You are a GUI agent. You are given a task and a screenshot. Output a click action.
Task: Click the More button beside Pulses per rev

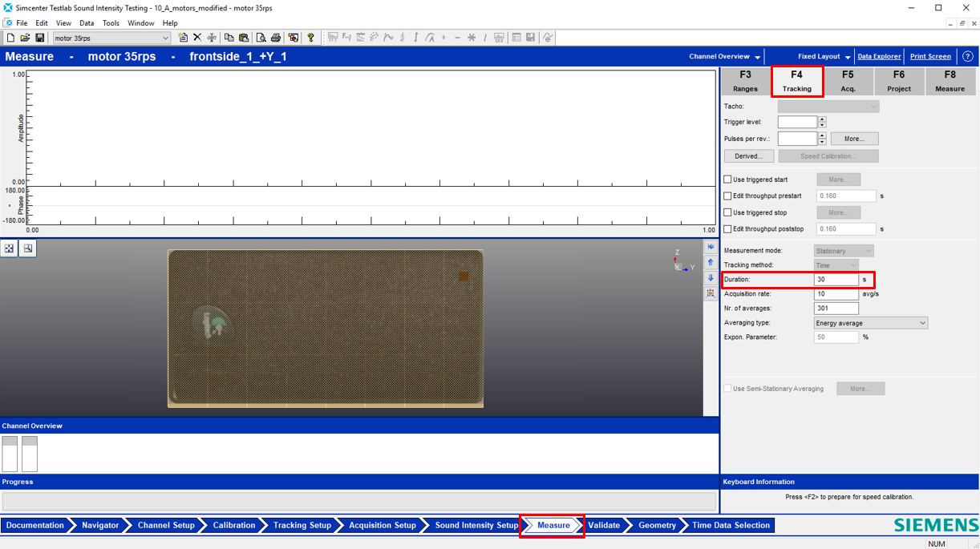click(x=854, y=139)
